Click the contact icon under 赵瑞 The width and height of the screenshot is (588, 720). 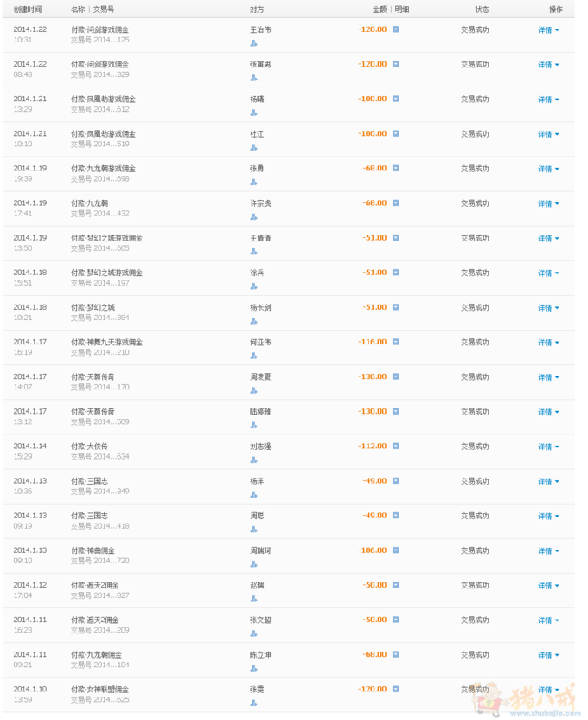pos(253,599)
